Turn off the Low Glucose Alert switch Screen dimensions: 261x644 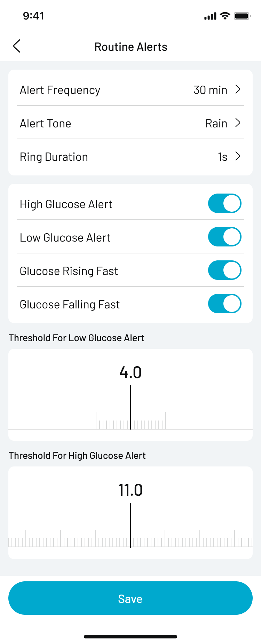[224, 237]
